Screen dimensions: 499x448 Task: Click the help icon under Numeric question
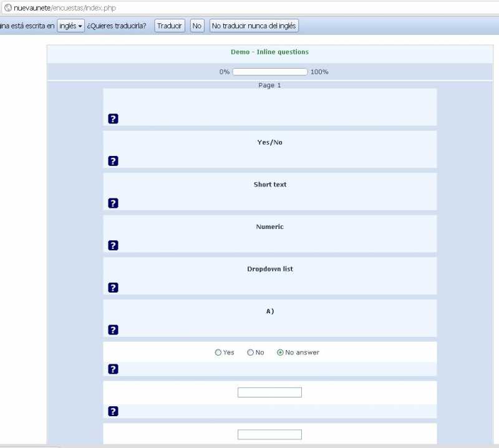(x=113, y=245)
